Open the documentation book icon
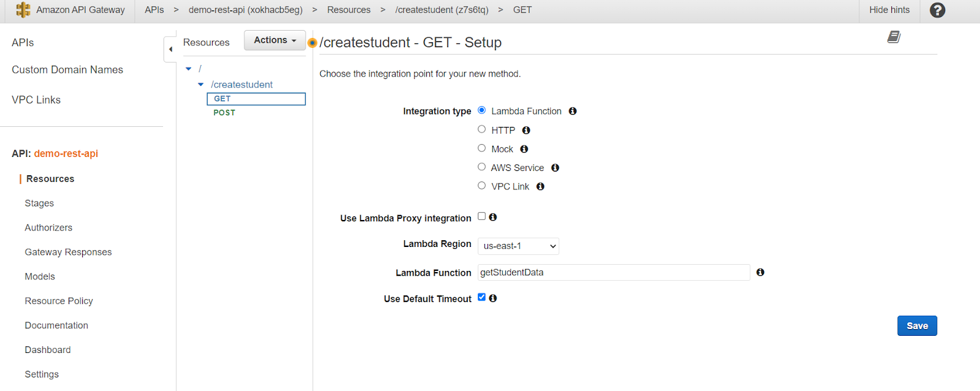980x391 pixels. pyautogui.click(x=894, y=37)
